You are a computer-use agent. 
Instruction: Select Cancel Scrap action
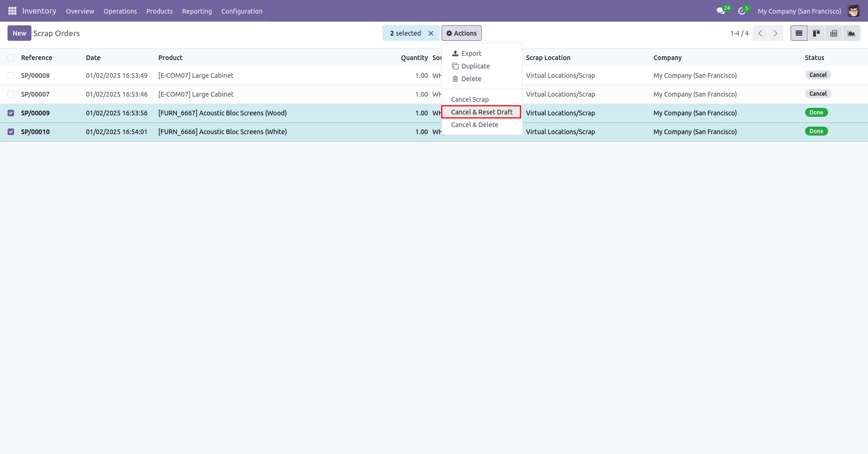pos(482,99)
